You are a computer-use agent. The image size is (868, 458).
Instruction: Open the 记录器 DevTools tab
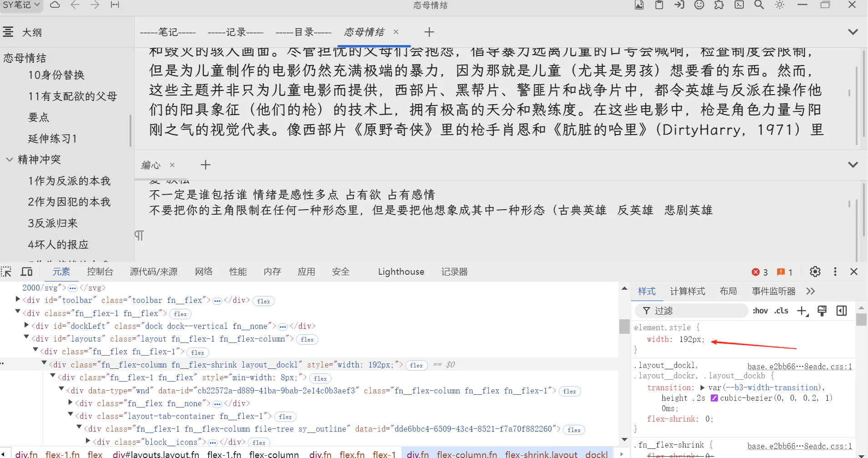(454, 272)
